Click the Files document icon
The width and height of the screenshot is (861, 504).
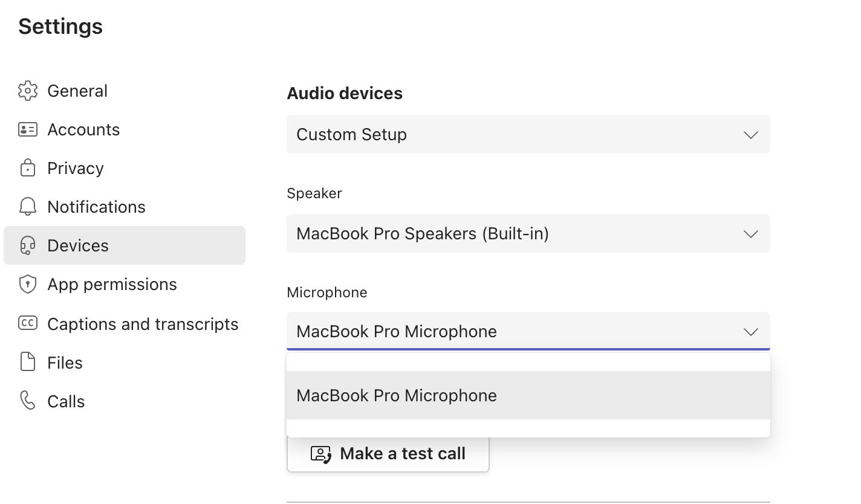click(28, 363)
